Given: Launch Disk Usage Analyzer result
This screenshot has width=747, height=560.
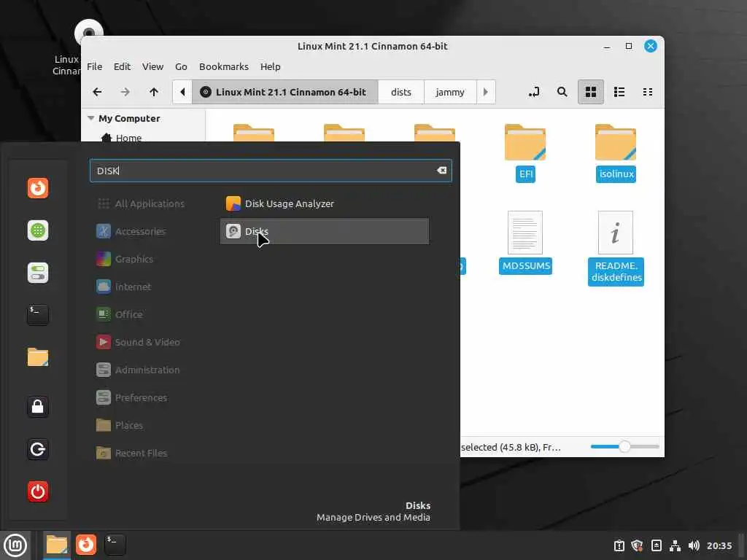Looking at the screenshot, I should [325, 204].
